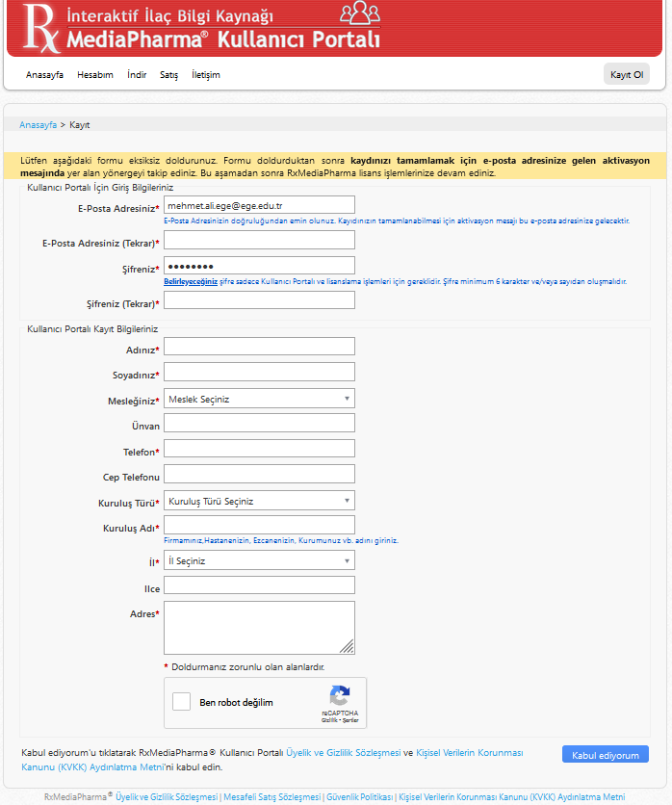The width and height of the screenshot is (672, 805).
Task: Click the Adres textarea resize handle
Action: (348, 647)
